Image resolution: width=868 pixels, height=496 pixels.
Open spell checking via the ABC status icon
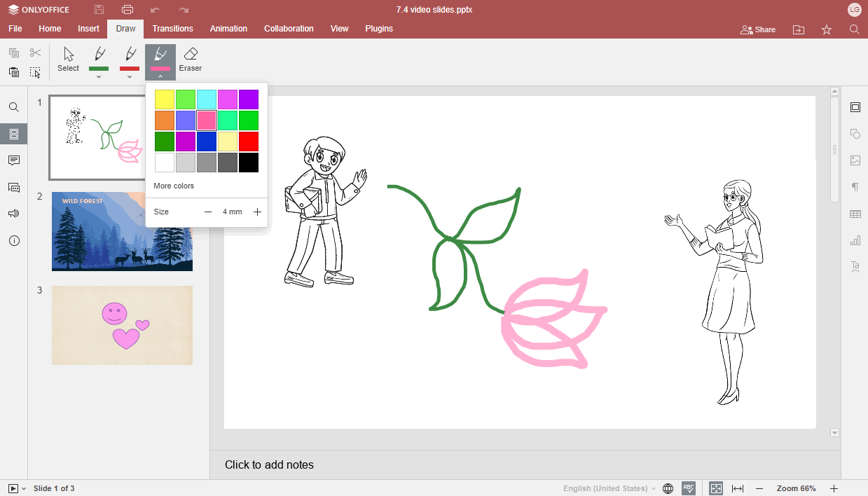point(689,488)
